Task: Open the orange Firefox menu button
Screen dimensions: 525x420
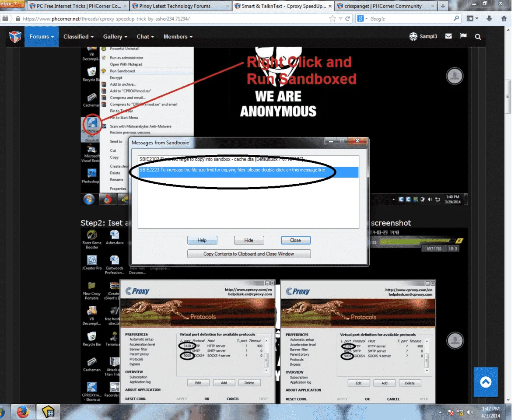Action: pyautogui.click(x=11, y=3)
